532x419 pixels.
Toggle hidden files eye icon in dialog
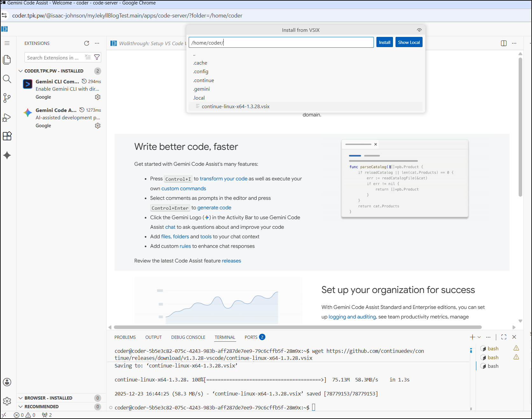coord(419,30)
